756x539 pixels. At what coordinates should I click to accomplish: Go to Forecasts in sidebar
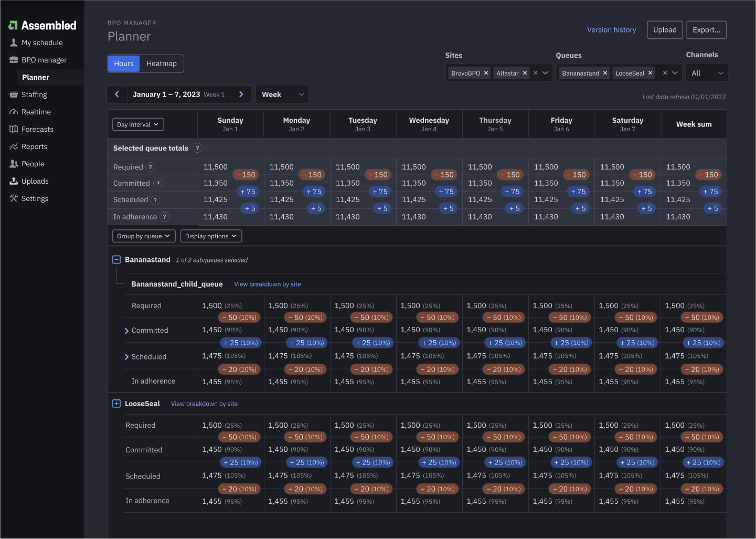point(37,129)
